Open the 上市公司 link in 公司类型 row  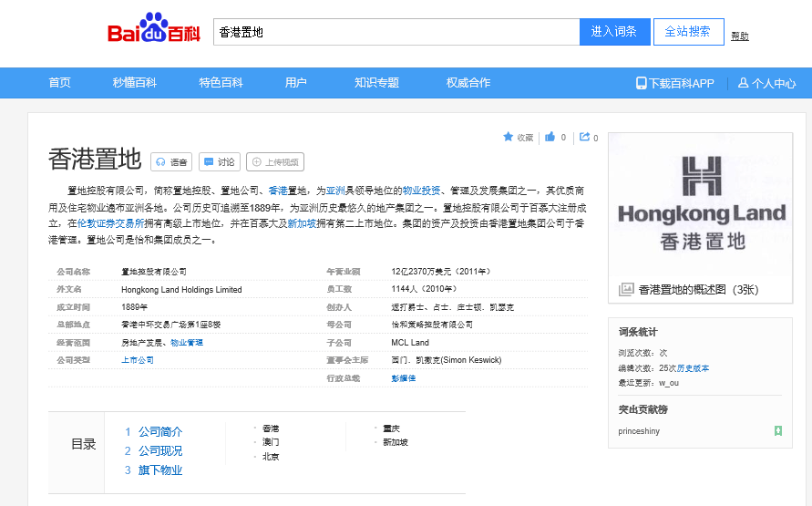tap(138, 360)
